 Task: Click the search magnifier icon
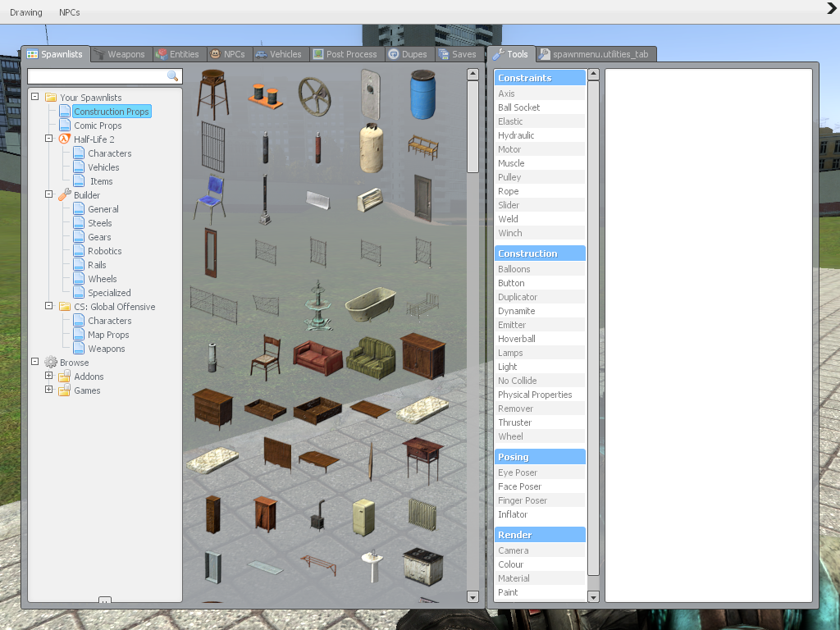pyautogui.click(x=172, y=76)
